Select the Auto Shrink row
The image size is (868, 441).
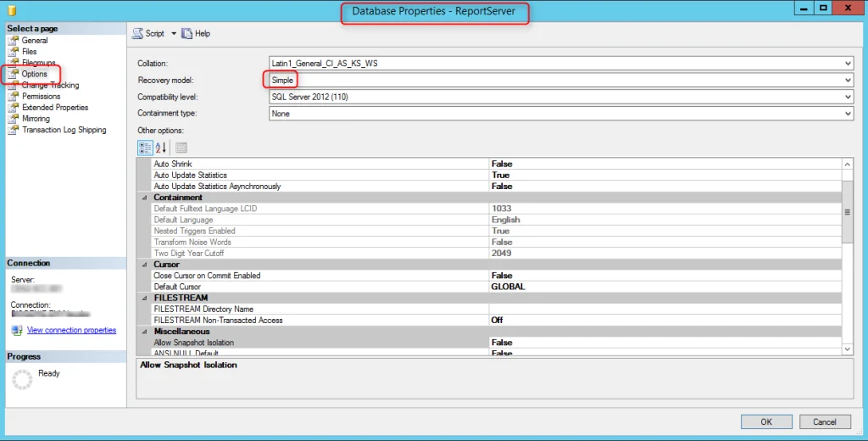tap(497, 164)
